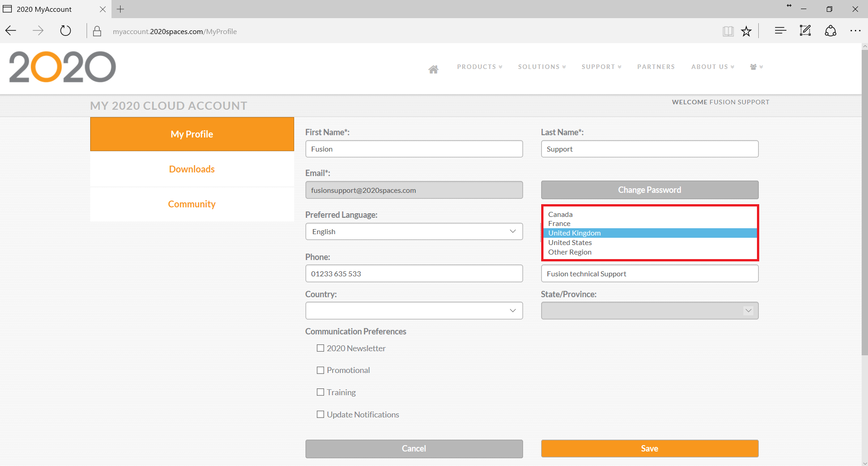Refresh the page with reload icon
The height and width of the screenshot is (466, 868).
[x=66, y=31]
